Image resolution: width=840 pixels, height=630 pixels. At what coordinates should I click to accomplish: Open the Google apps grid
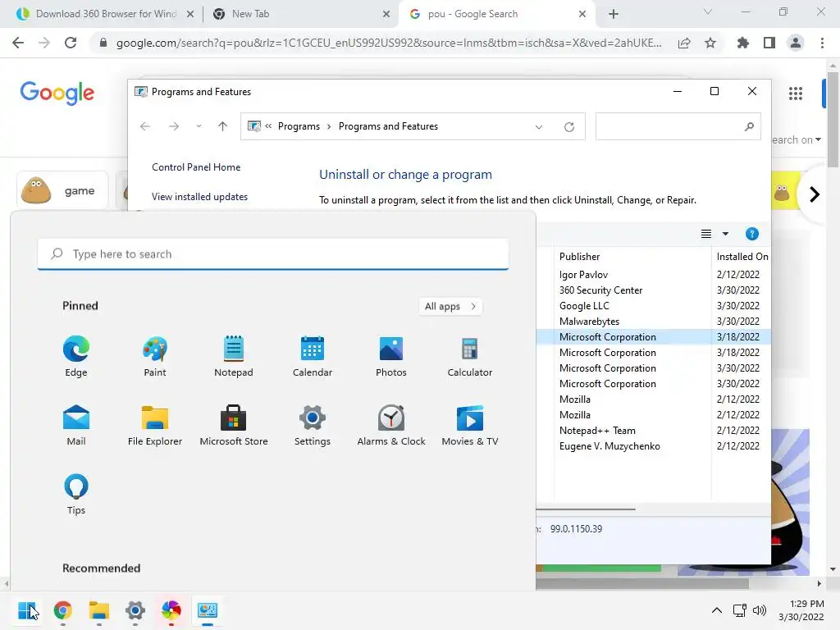796,94
